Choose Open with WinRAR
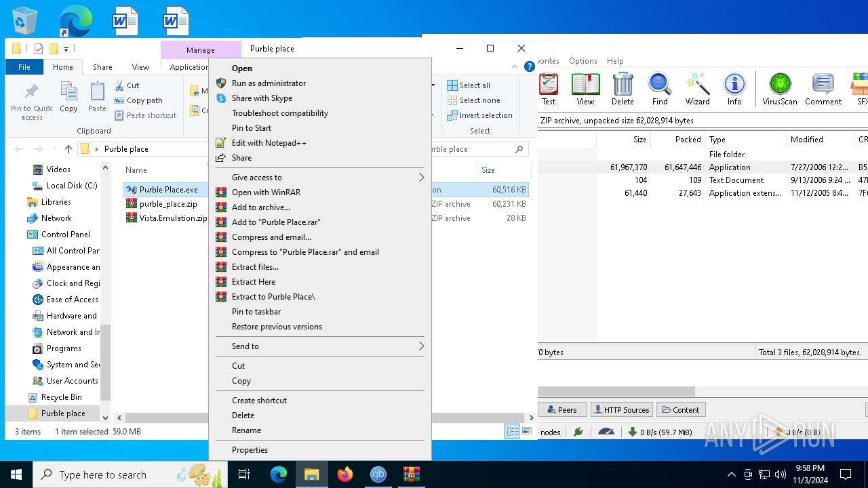Screen dimensions: 868x488 (x=320, y=192)
